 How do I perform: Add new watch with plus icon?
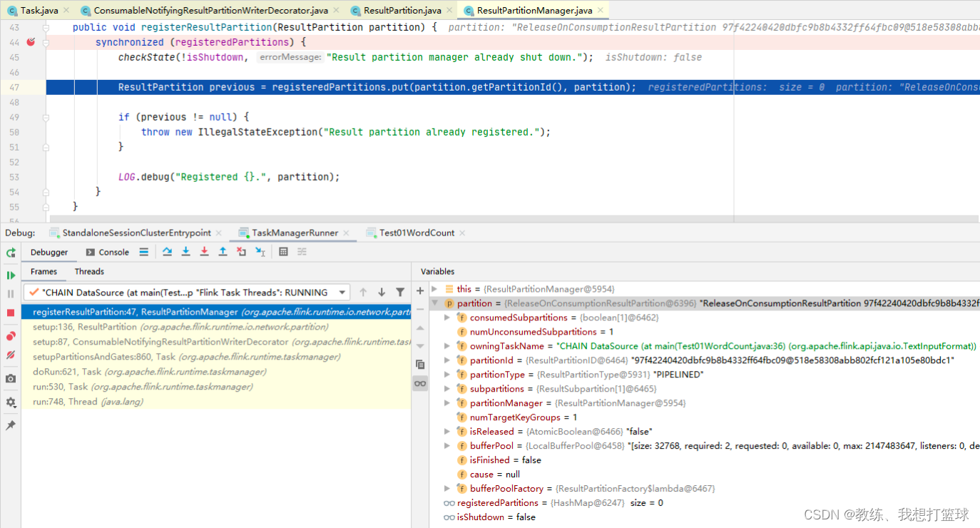tap(420, 290)
